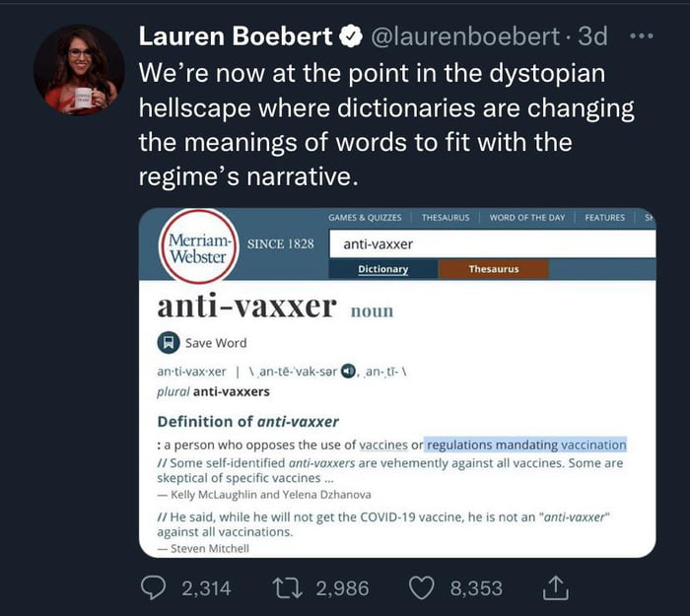Click the @laurenboebert handle

465,36
